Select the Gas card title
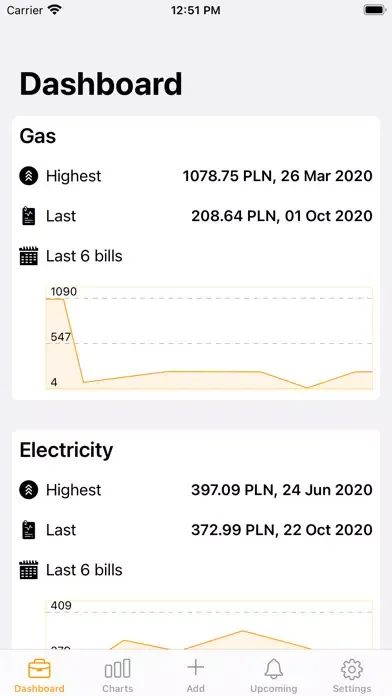 click(38, 136)
